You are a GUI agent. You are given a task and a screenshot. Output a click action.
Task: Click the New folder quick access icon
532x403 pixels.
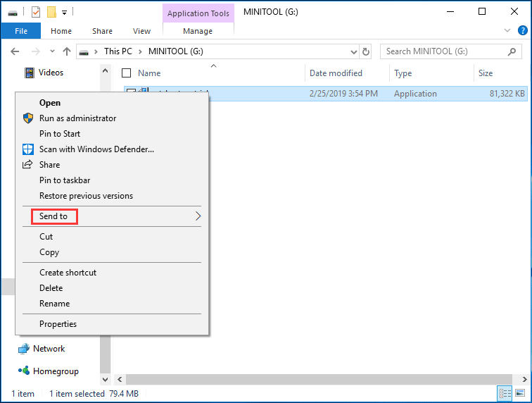51,13
